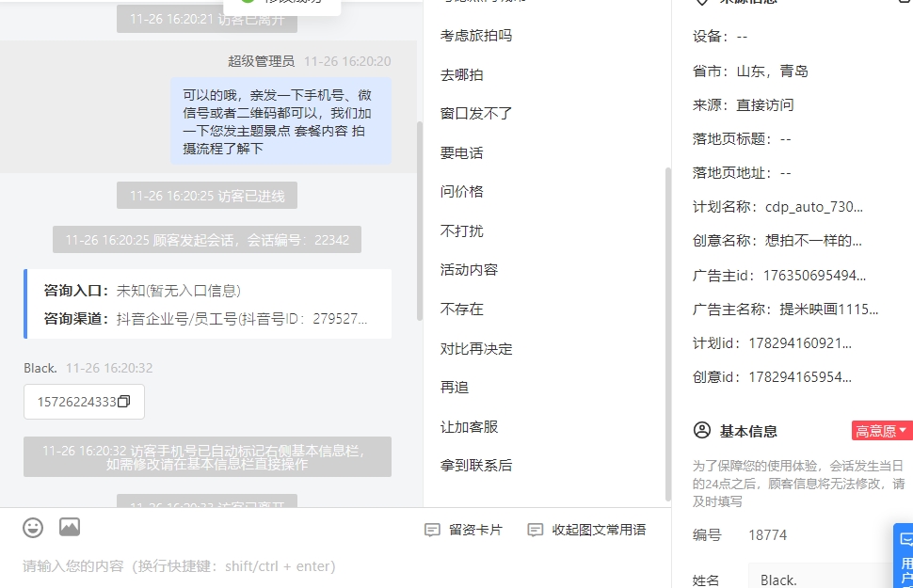Click the 16:20:25 访客已进线 notice

coord(207,196)
